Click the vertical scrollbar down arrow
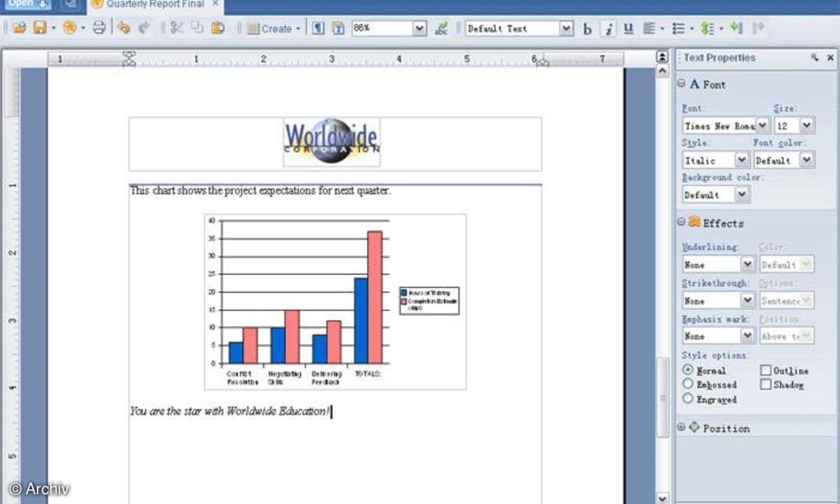The width and height of the screenshot is (840, 504). (x=662, y=498)
